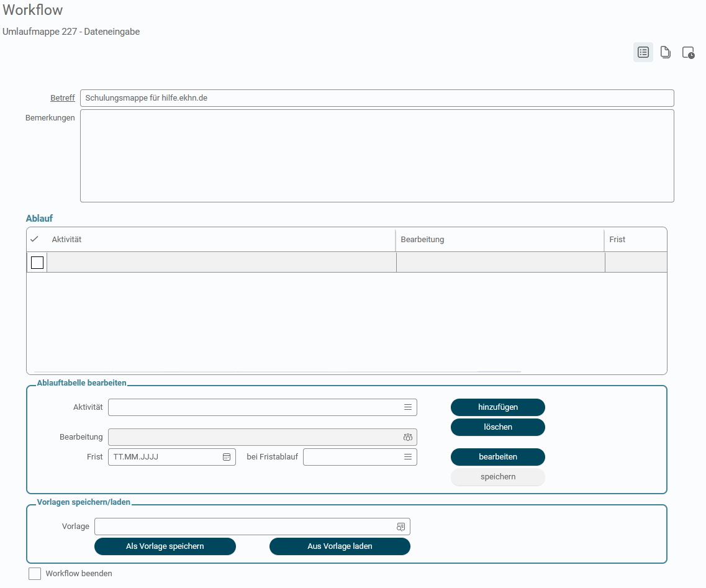Open the deadline clock icon in top toolbar

[688, 52]
